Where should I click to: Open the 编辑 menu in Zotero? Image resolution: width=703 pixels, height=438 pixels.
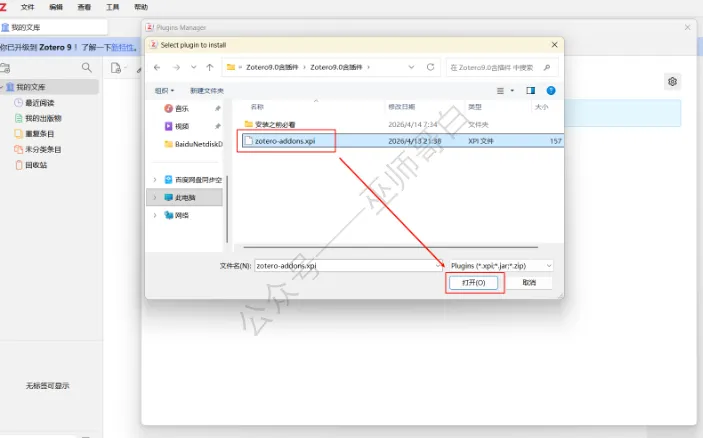[56, 7]
